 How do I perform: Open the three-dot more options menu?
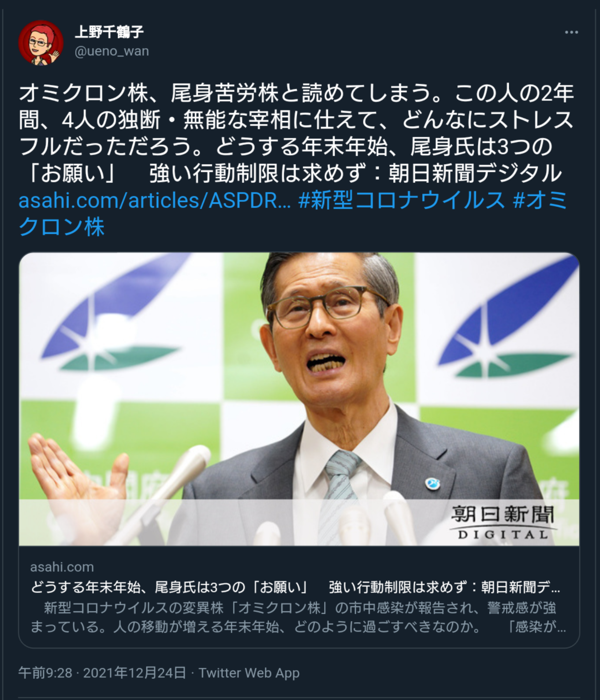coord(571,32)
